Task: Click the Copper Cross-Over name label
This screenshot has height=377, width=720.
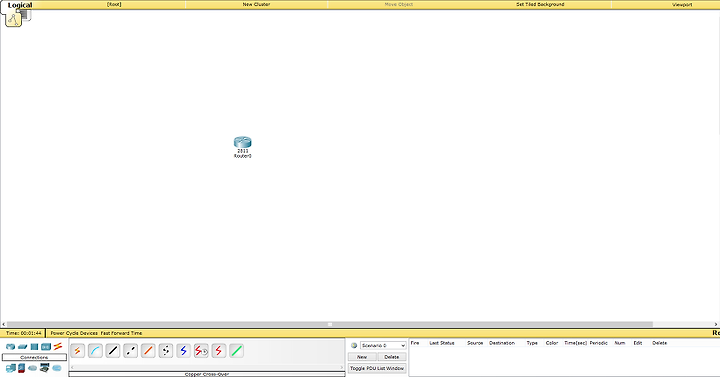Action: (207, 374)
